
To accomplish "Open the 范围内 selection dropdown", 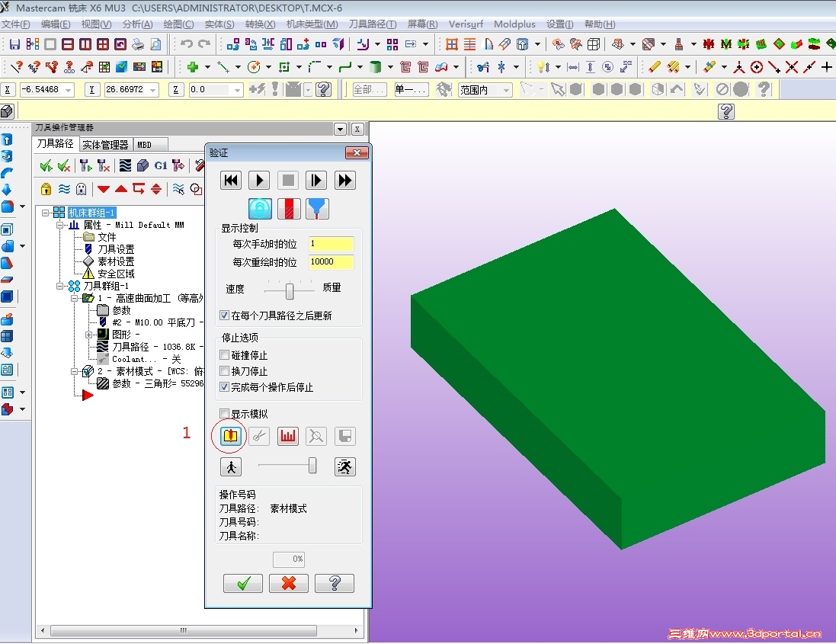I will pyautogui.click(x=506, y=90).
